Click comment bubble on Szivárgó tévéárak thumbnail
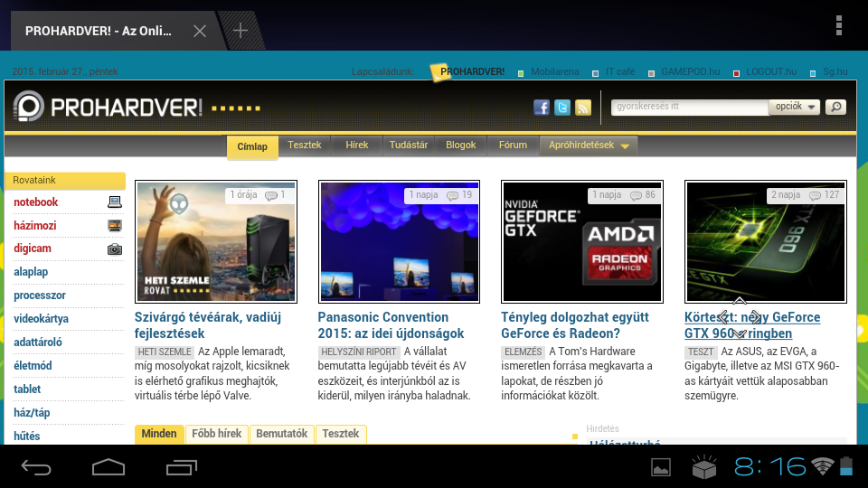The width and height of the screenshot is (868, 488). pos(271,195)
